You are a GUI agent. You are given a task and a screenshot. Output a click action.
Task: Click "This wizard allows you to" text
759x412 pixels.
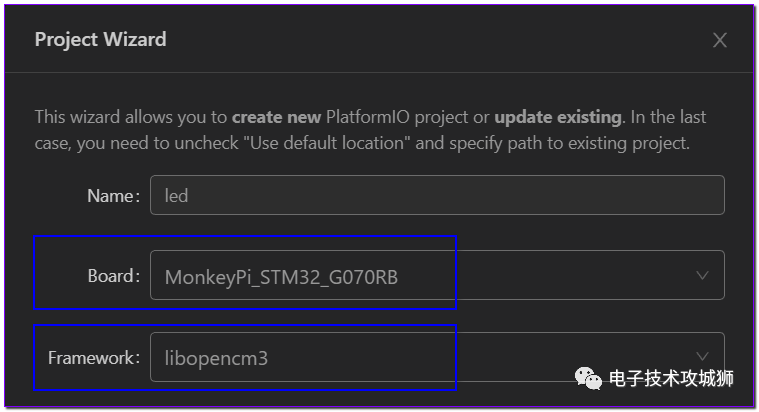coord(131,117)
